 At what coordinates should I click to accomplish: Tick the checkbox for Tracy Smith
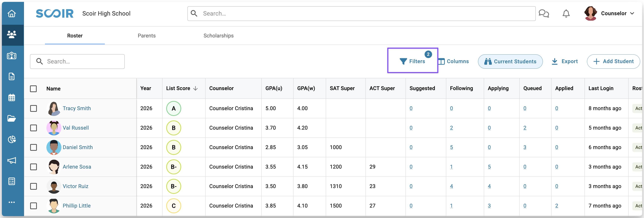point(33,108)
